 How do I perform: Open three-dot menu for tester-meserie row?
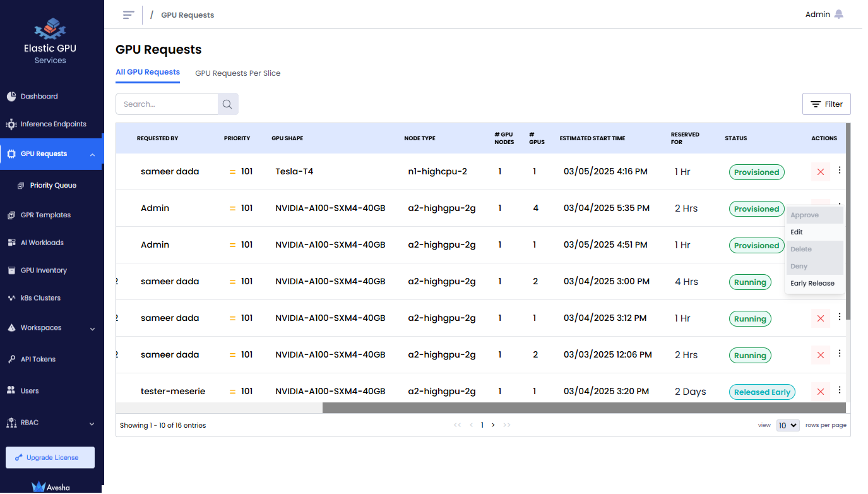coord(840,390)
